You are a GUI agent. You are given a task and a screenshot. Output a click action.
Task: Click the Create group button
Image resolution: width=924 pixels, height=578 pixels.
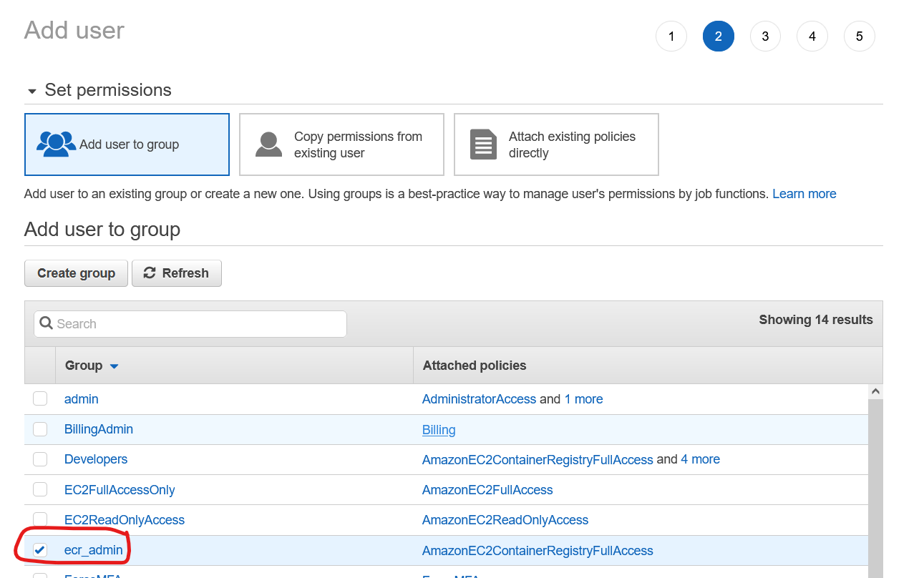76,273
